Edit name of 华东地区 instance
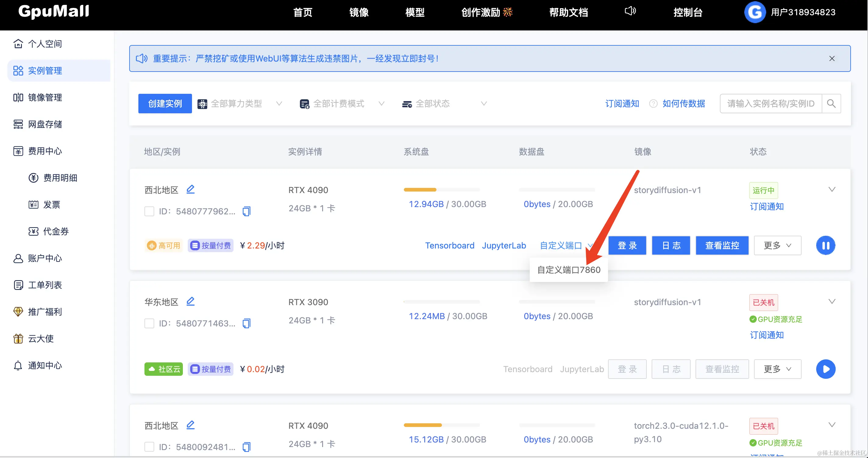 click(x=190, y=301)
